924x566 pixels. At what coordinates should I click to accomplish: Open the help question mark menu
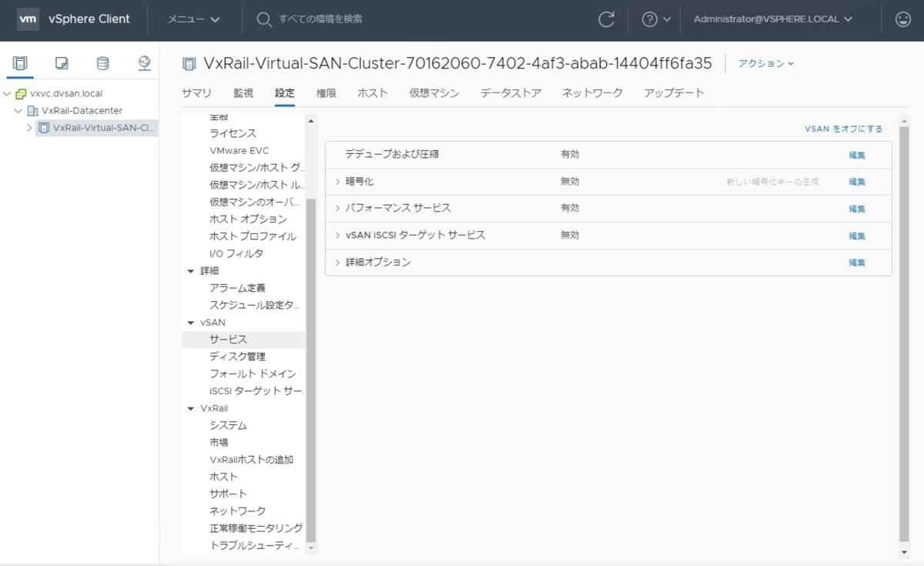[x=656, y=19]
